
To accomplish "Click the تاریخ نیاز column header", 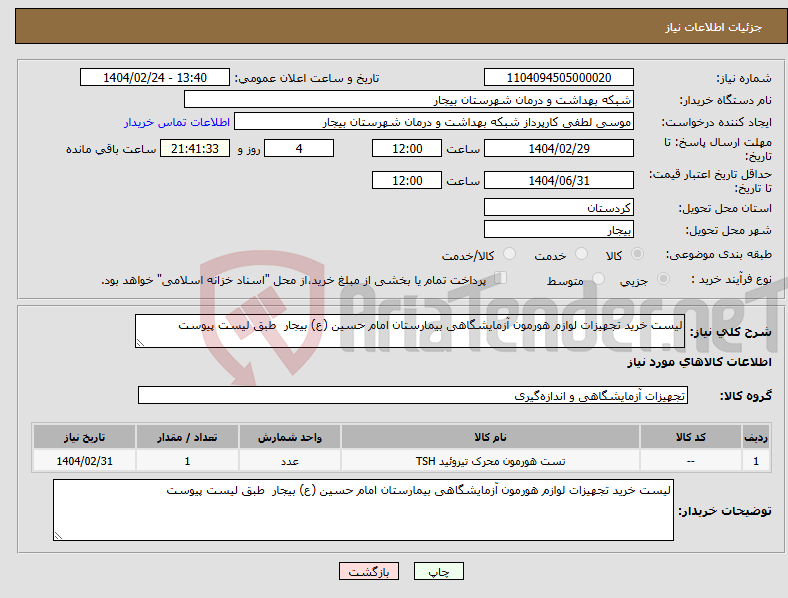I will point(84,437).
